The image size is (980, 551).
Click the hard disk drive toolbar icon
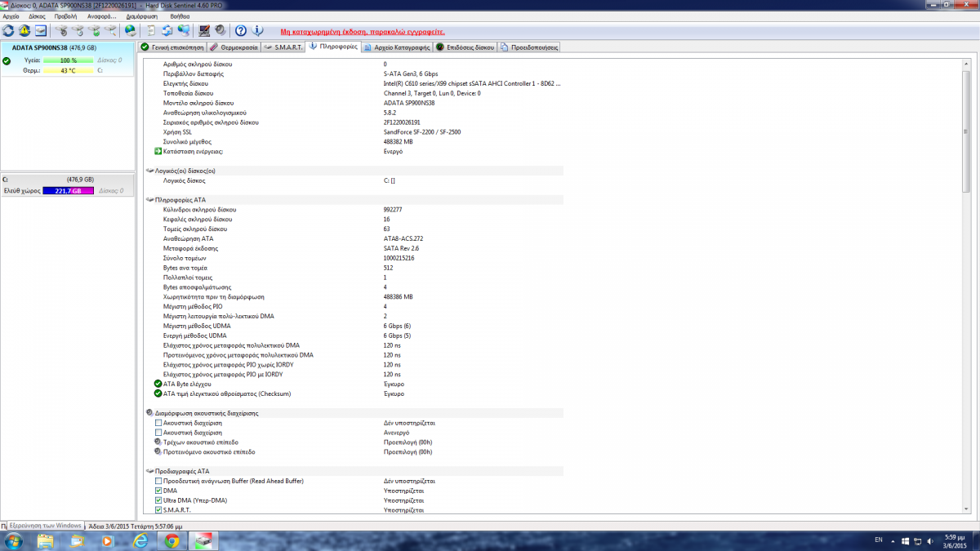(x=41, y=31)
